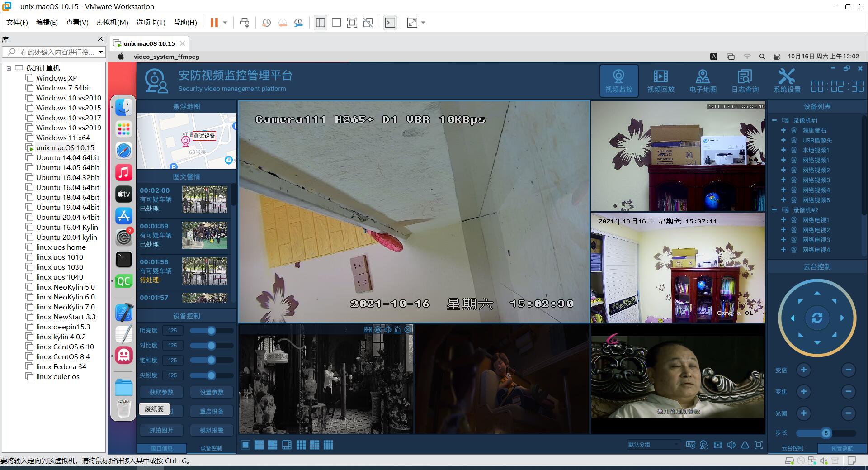
Task: Open the 视频回放 video playback module
Action: 660,81
